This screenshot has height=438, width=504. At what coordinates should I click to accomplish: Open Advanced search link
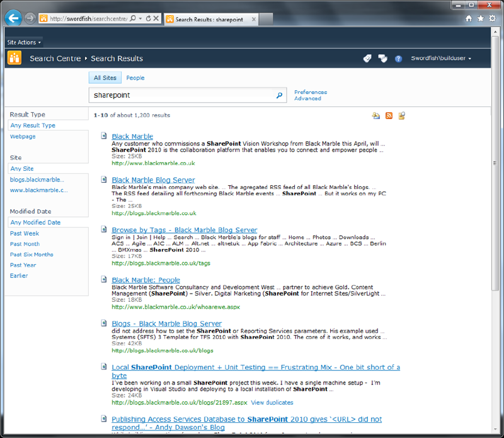pos(307,99)
